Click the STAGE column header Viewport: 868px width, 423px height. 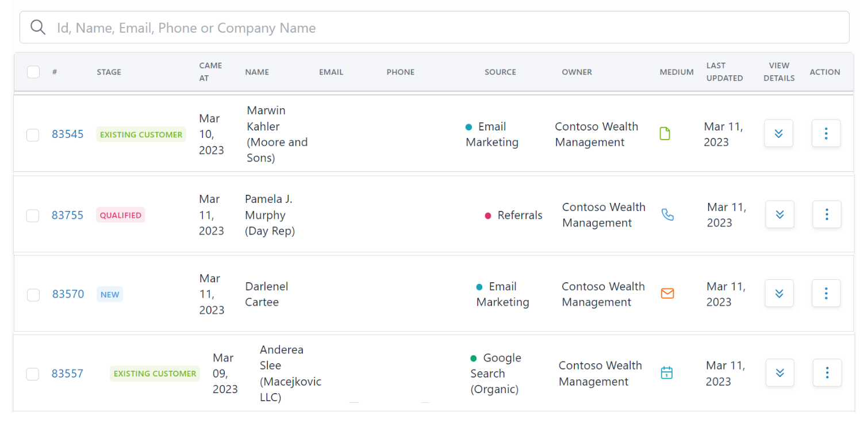109,72
